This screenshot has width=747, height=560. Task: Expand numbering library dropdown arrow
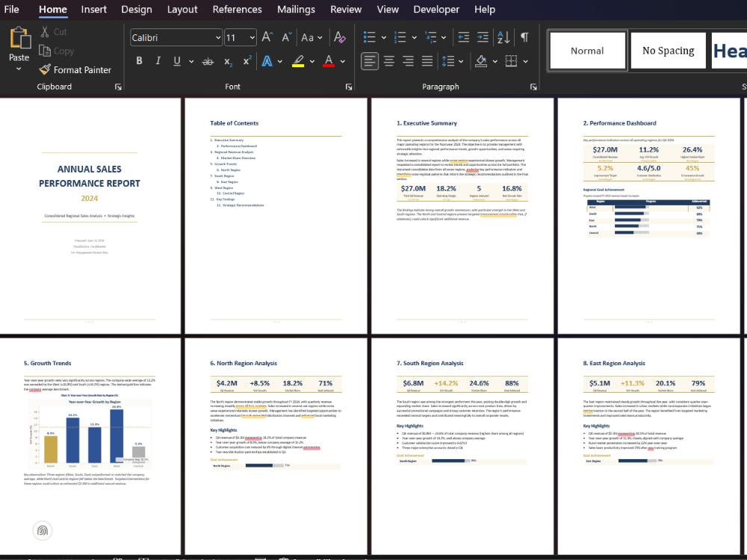(414, 37)
